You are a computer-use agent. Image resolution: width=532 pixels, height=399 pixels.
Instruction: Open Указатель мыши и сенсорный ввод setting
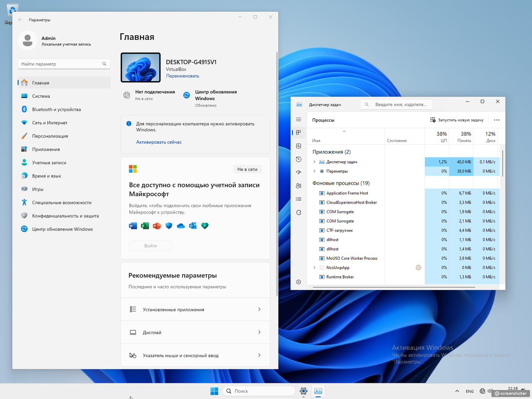195,355
